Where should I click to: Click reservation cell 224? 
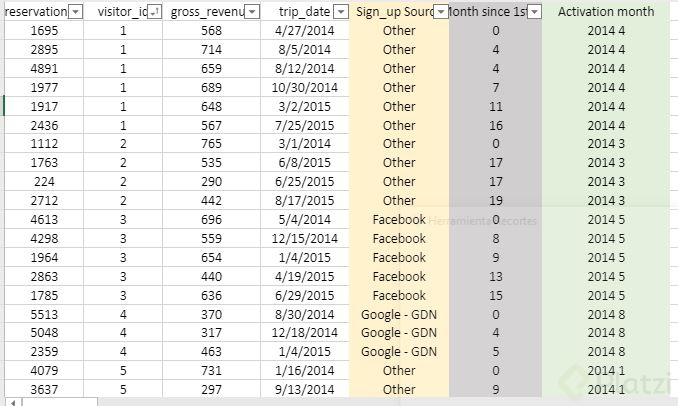point(44,182)
